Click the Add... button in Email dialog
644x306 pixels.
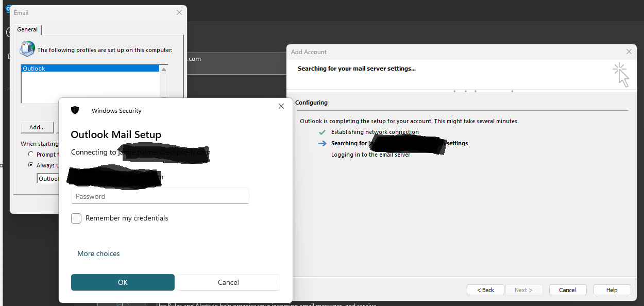(x=37, y=127)
